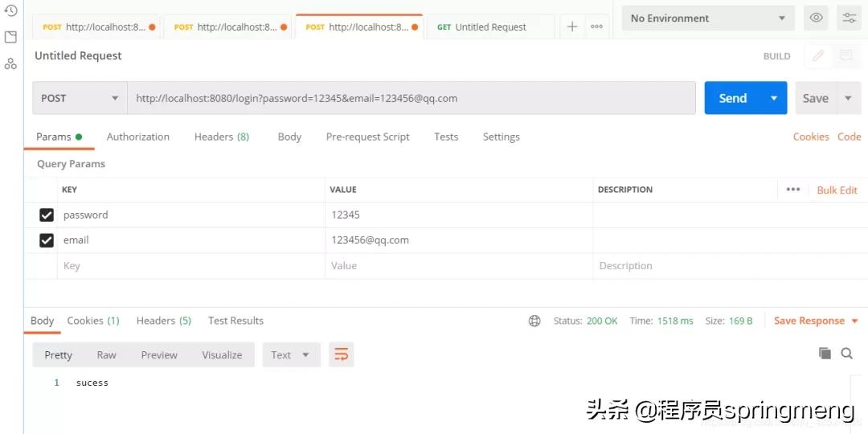Click into the request URL field
This screenshot has height=434, width=868.
tap(411, 98)
